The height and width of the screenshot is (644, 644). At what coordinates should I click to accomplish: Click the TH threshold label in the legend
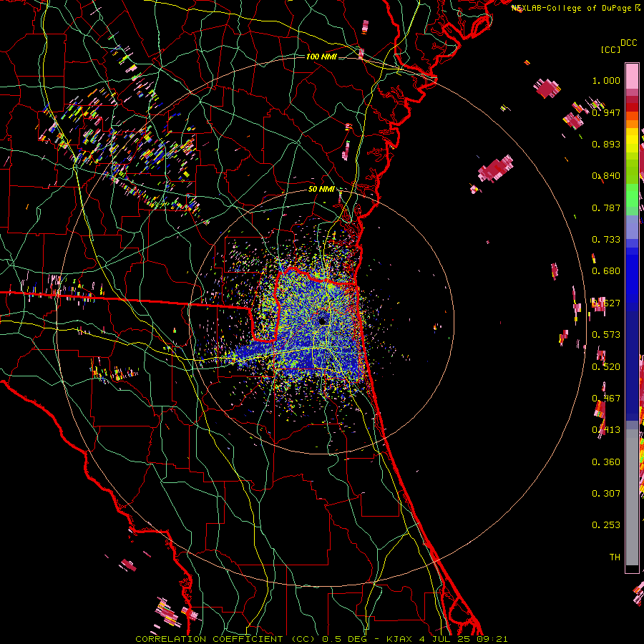[x=615, y=557]
